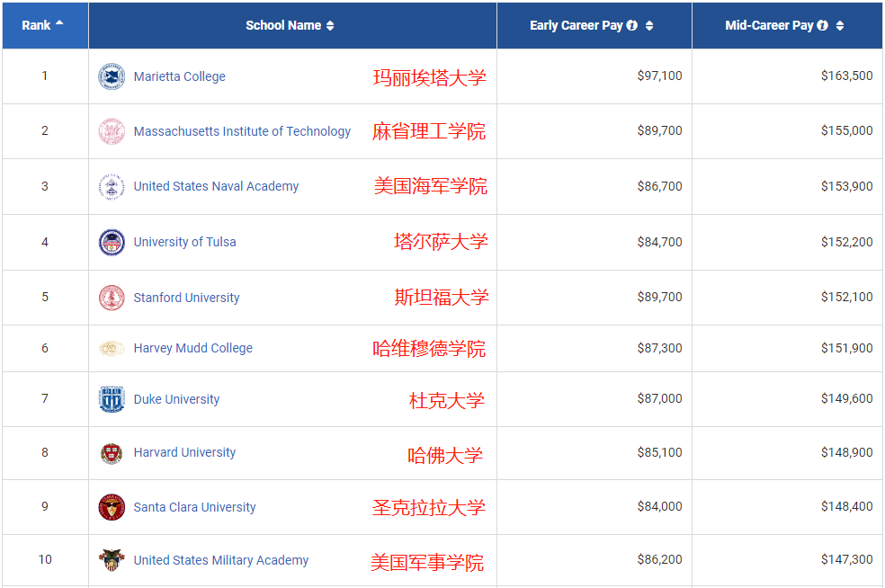
Task: Show info tooltip for Early Career Pay
Action: [632, 26]
